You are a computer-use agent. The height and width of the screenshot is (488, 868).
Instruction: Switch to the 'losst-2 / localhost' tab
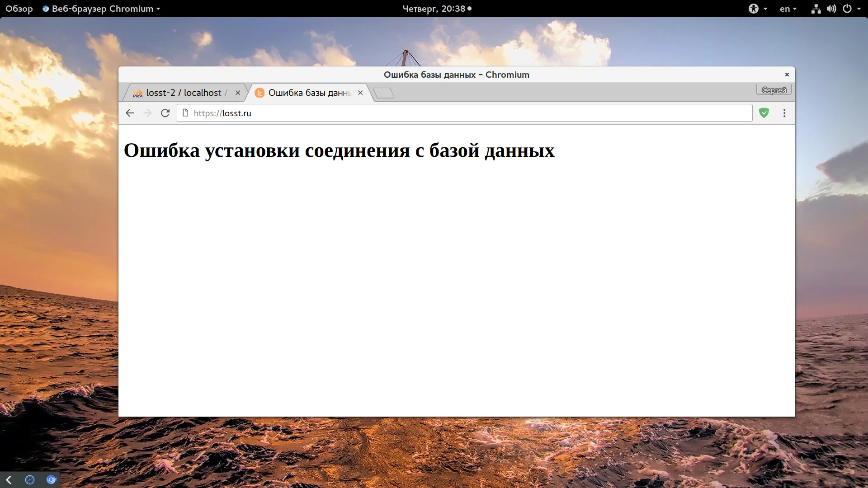tap(184, 93)
